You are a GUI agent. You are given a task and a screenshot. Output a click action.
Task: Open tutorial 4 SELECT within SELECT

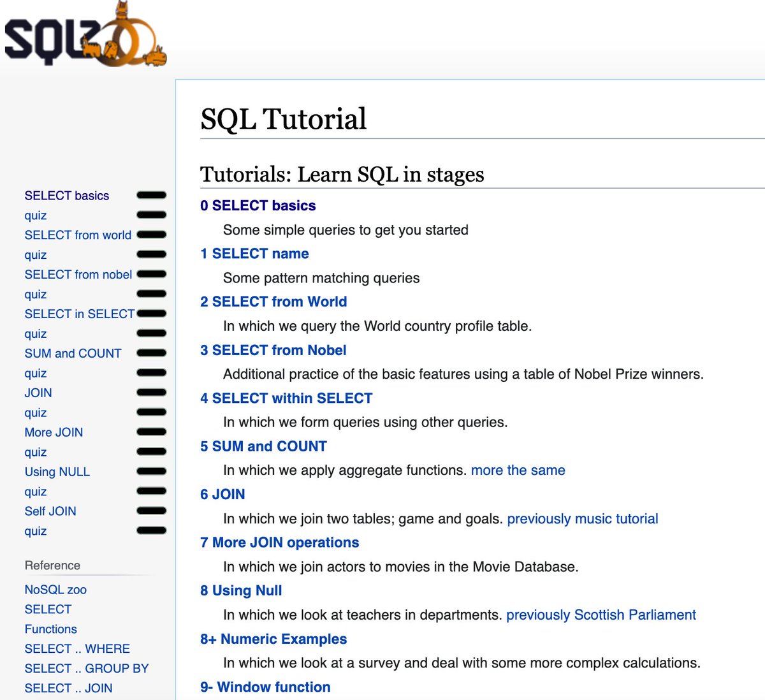pos(287,398)
